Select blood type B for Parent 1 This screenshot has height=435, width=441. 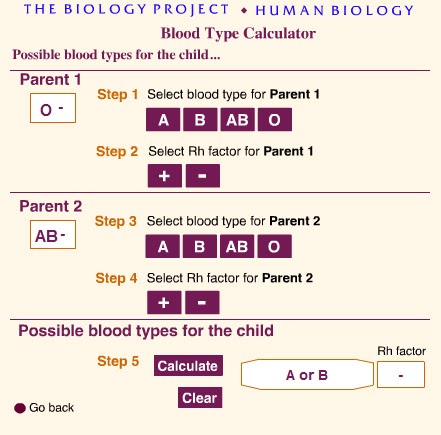click(200, 119)
